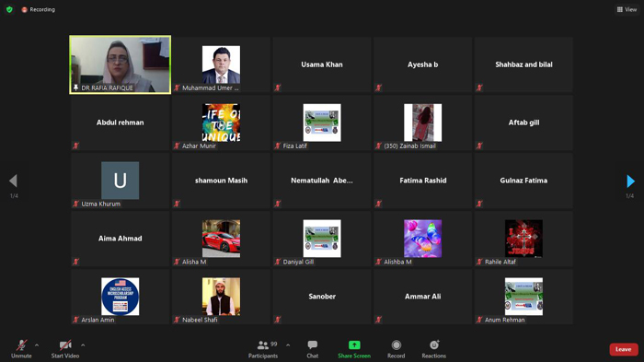Select the Aftab gill tile

(x=523, y=123)
